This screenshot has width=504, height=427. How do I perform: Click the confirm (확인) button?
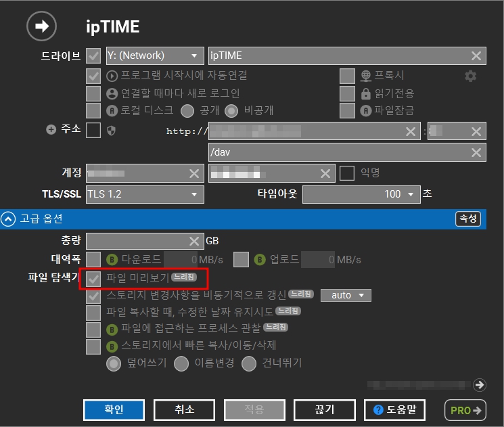pyautogui.click(x=114, y=410)
